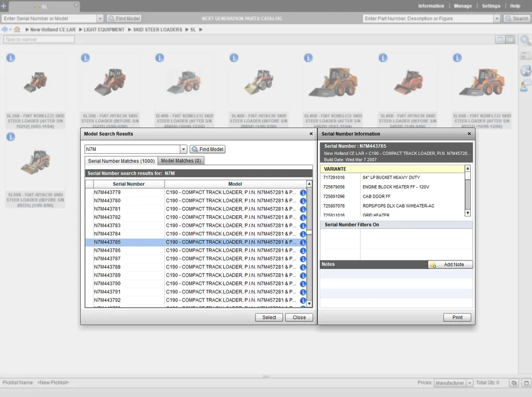This screenshot has width=532, height=397.
Task: Click the VARIANTE list scrollbar down arrow
Action: pyautogui.click(x=468, y=213)
